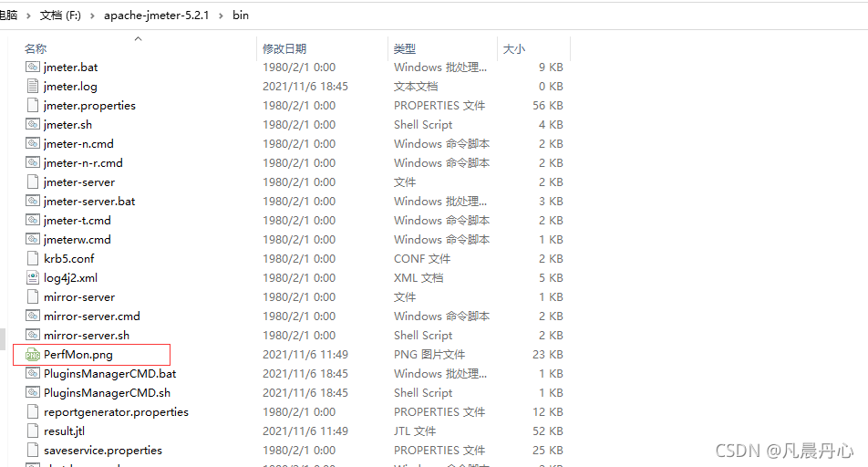Sort files by 名称 column header
The height and width of the screenshot is (467, 868).
pyautogui.click(x=36, y=48)
